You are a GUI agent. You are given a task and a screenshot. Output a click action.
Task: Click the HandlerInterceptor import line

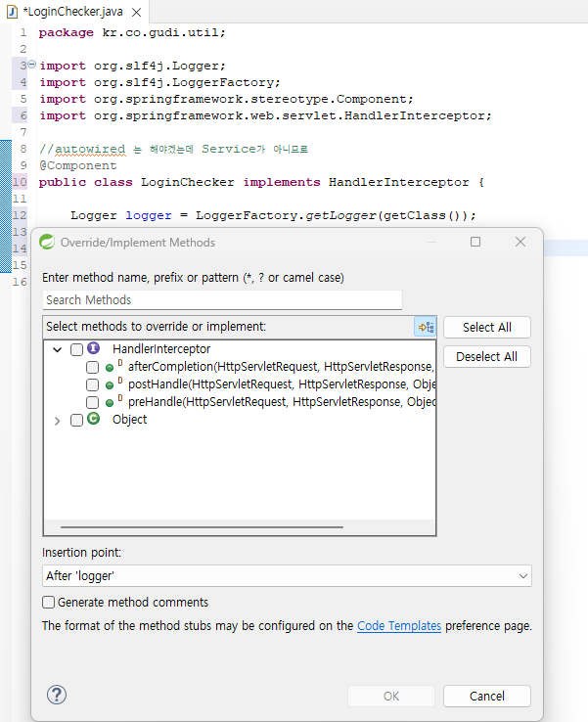(x=266, y=115)
